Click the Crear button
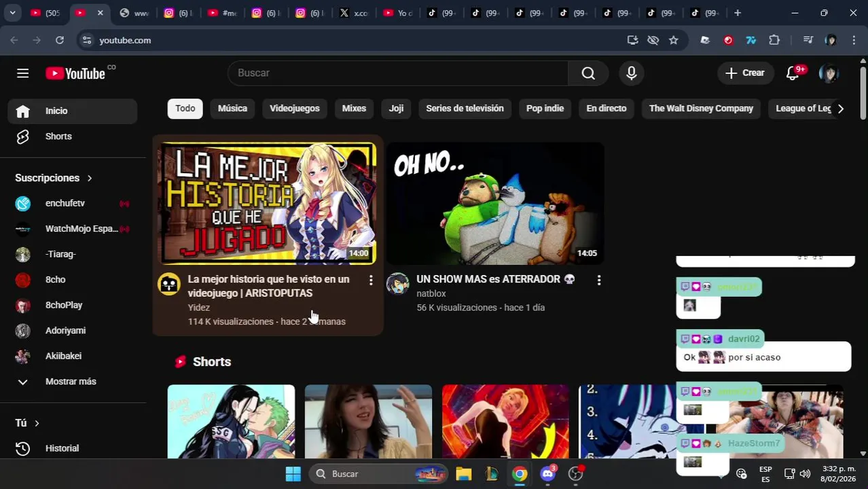868x489 pixels. point(745,73)
